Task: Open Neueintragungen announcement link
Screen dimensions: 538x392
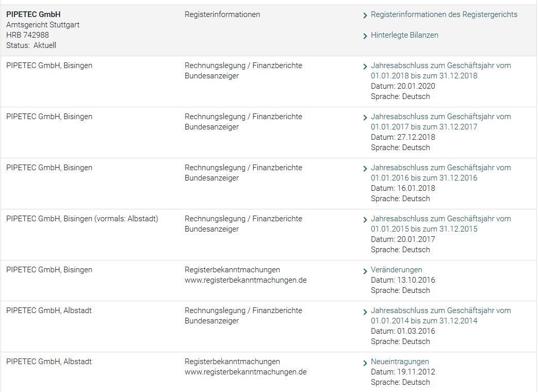Action: click(x=400, y=362)
